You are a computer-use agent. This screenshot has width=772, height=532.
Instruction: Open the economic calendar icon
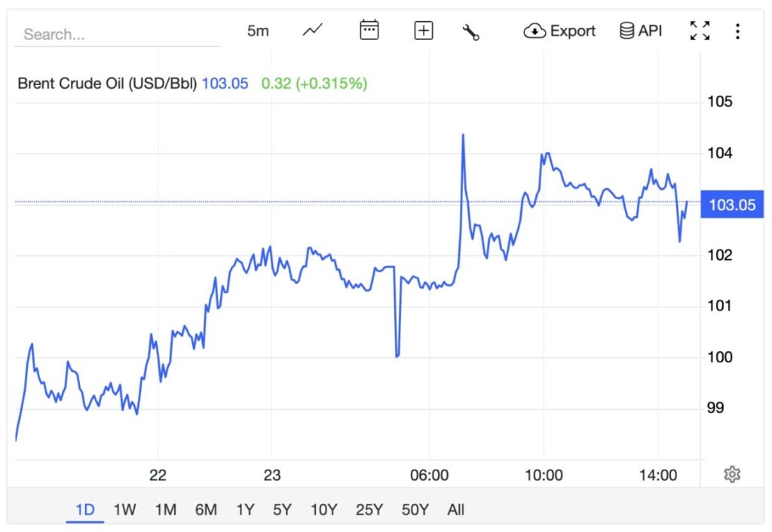click(x=369, y=30)
